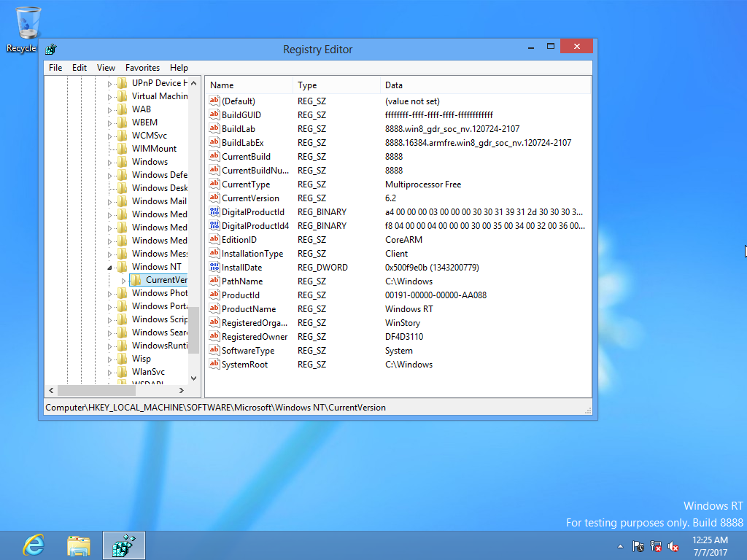The height and width of the screenshot is (560, 747).
Task: Click the network status tray icon
Action: point(656,545)
